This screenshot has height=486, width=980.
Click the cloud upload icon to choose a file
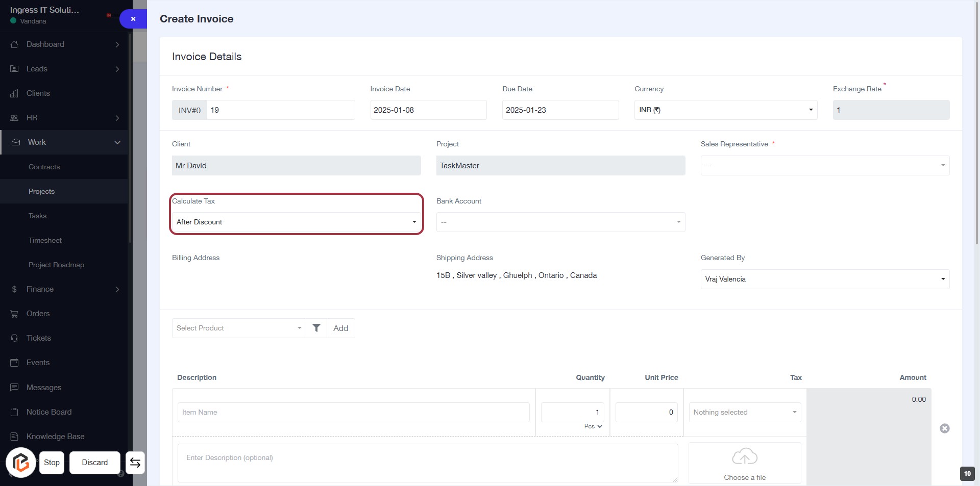pyautogui.click(x=744, y=457)
